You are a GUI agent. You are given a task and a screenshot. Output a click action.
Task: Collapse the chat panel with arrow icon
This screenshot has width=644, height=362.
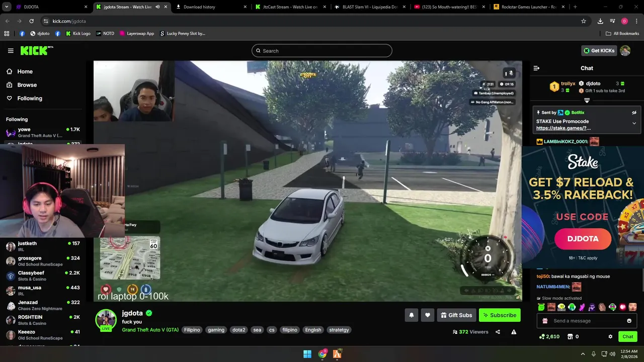tap(536, 68)
